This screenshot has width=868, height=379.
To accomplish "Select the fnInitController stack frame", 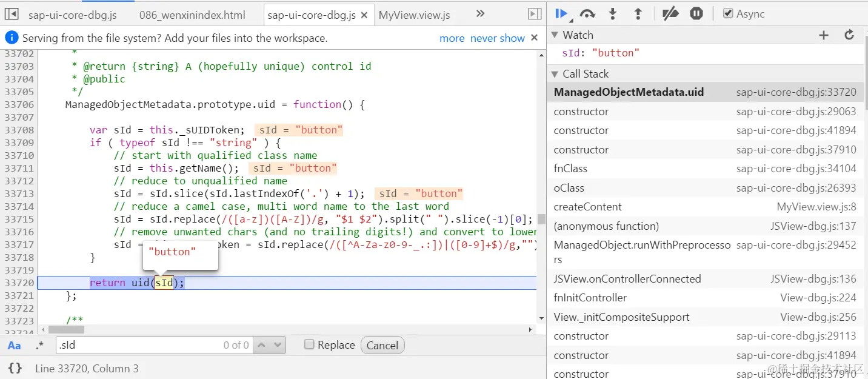I will click(705, 298).
